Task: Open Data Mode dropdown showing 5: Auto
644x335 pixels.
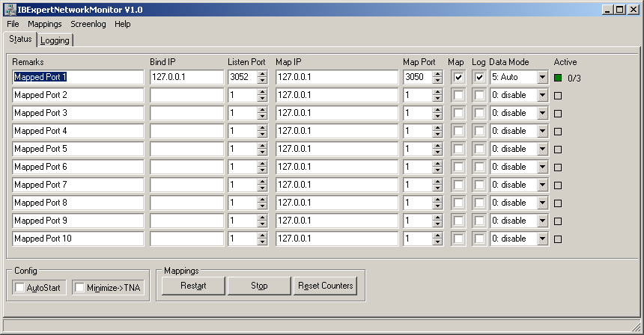Action: pos(543,77)
